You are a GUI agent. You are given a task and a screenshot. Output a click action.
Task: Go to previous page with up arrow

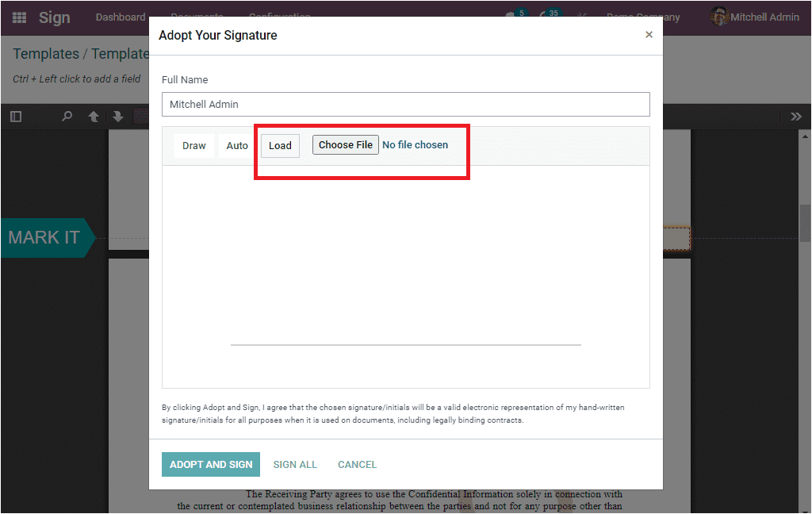point(94,117)
